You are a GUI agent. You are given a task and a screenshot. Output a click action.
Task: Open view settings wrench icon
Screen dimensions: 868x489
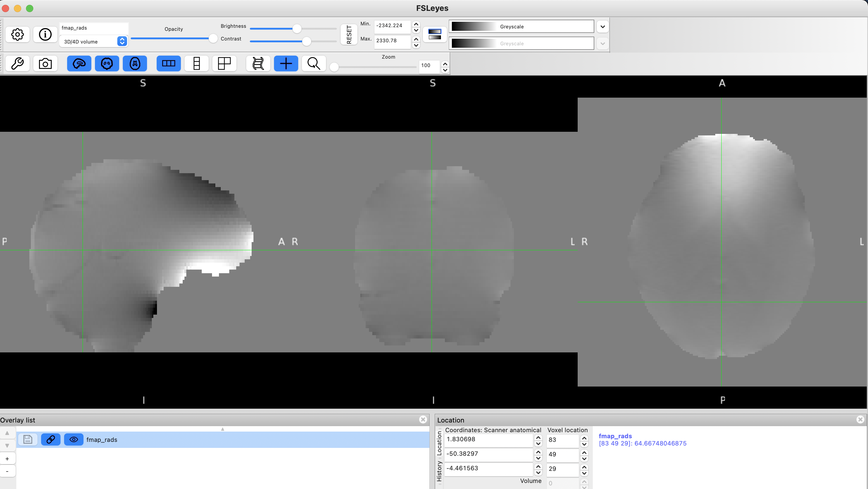17,63
